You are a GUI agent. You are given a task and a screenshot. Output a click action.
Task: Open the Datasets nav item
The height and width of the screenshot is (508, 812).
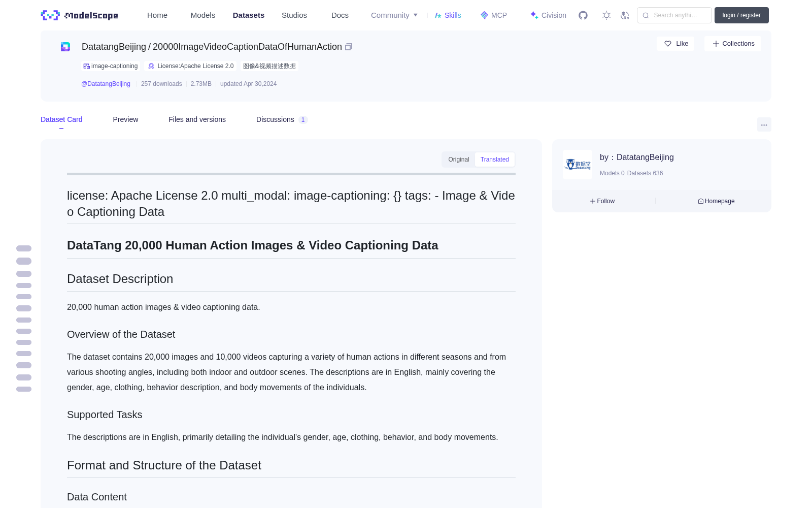(x=249, y=15)
